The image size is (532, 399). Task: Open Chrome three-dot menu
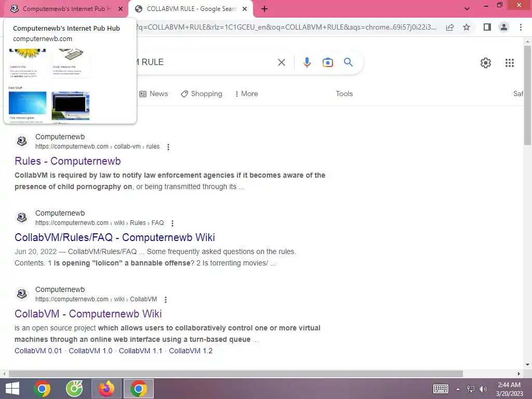click(521, 27)
